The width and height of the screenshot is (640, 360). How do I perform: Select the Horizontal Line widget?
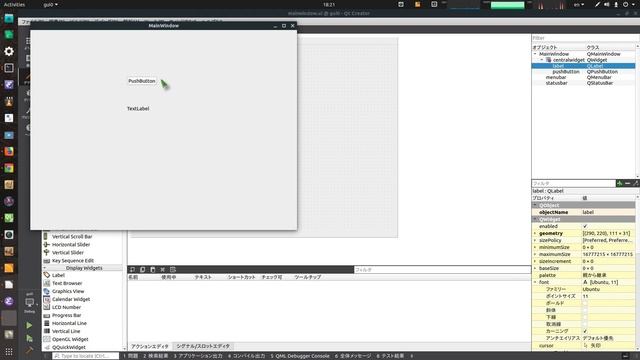65,323
